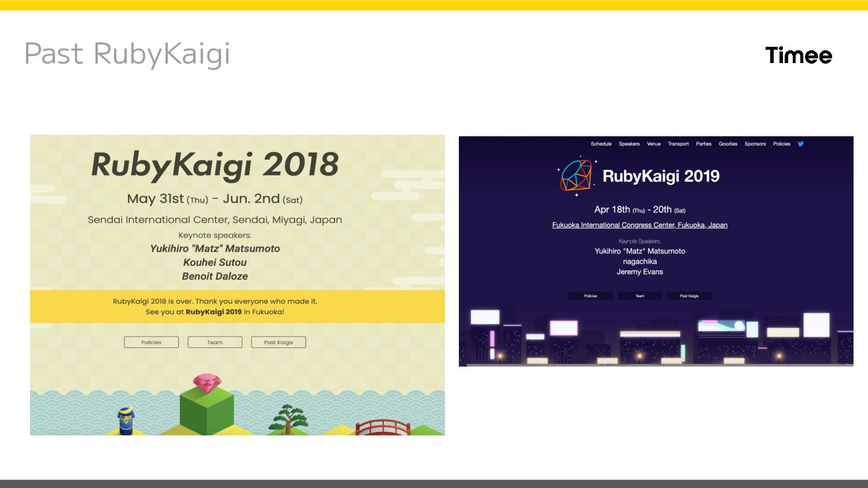Open Venue in RubyKaigi 2019 menu

[x=654, y=144]
